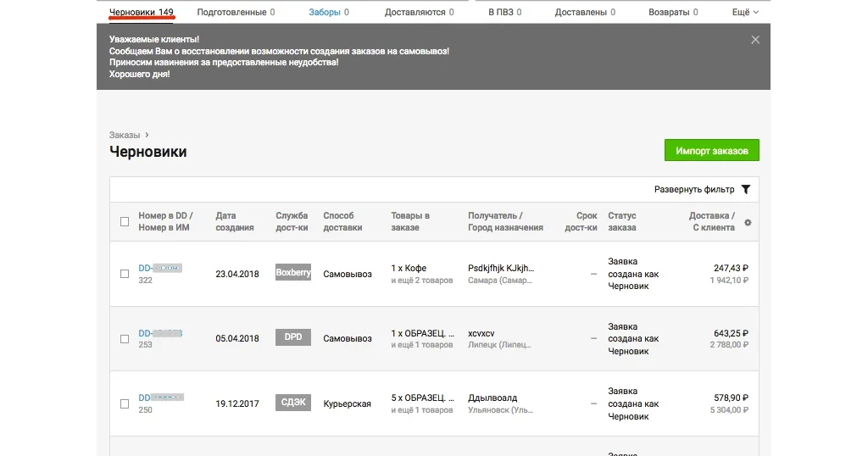Click the date 23.04.2018
Image resolution: width=868 pixels, height=456 pixels.
pos(237,274)
